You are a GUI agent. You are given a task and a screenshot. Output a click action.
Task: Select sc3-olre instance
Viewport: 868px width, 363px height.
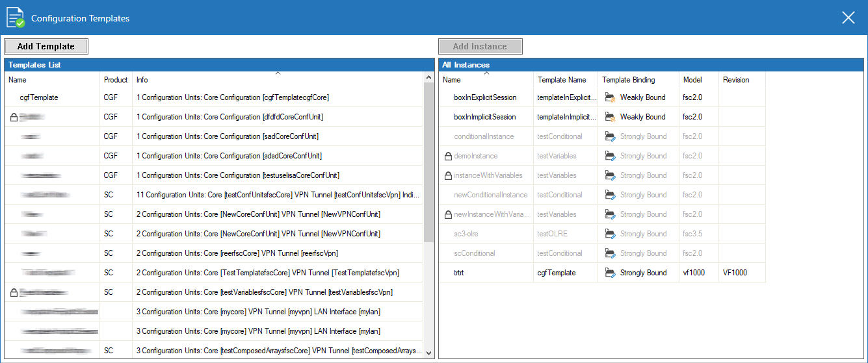click(467, 234)
